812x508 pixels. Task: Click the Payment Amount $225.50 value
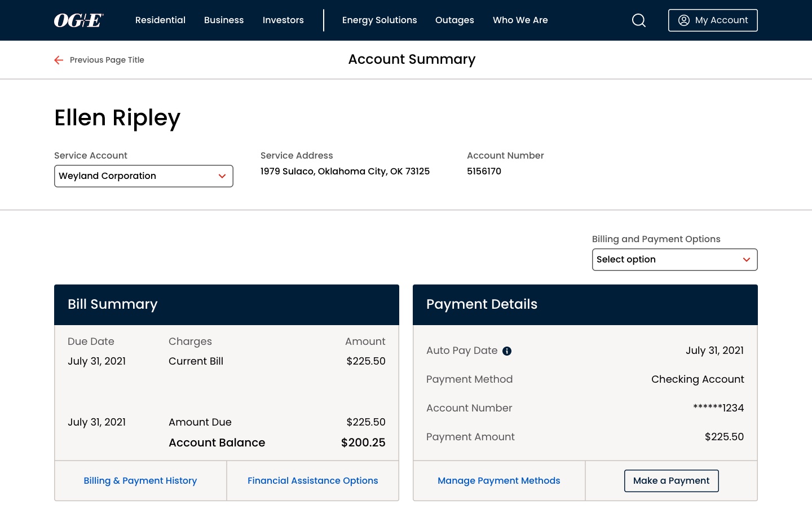click(x=724, y=437)
